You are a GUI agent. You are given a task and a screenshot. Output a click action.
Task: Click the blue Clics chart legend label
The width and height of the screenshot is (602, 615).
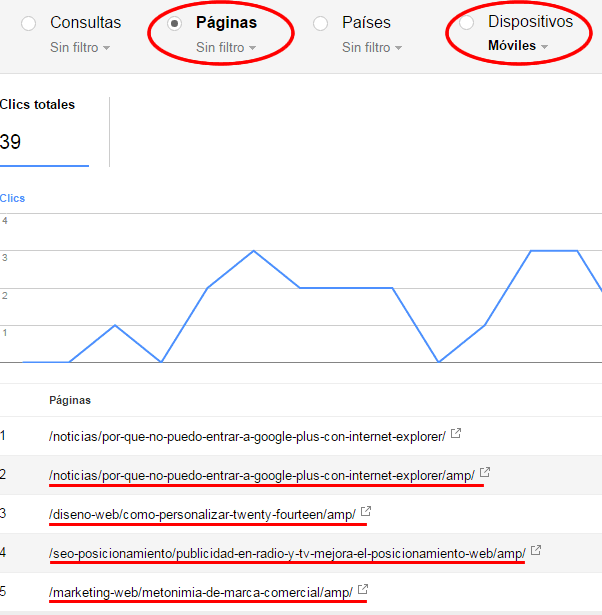click(12, 198)
